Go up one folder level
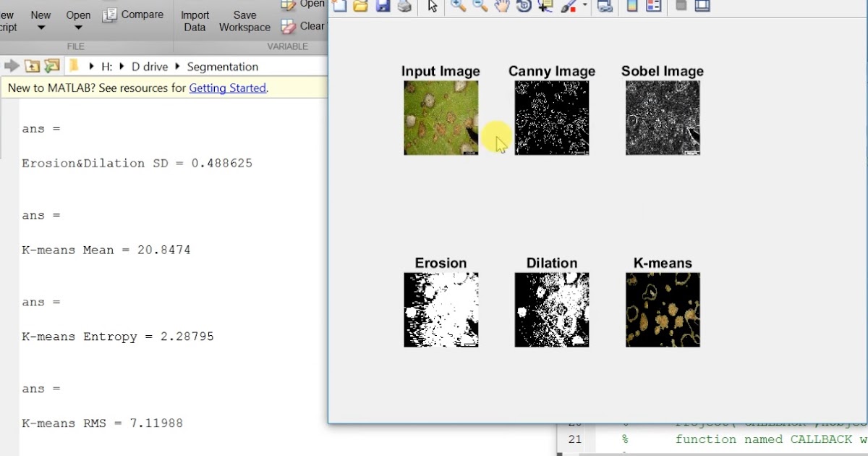868x456 pixels. pos(31,64)
